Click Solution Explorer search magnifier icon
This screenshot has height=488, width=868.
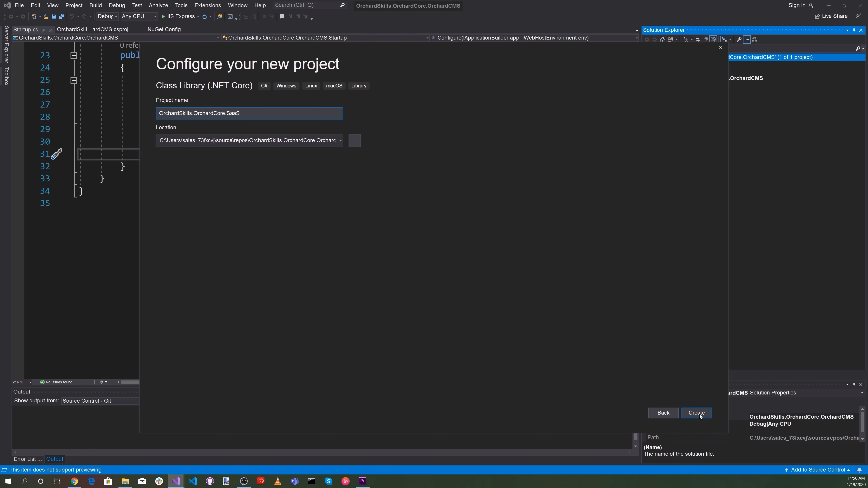pyautogui.click(x=858, y=49)
